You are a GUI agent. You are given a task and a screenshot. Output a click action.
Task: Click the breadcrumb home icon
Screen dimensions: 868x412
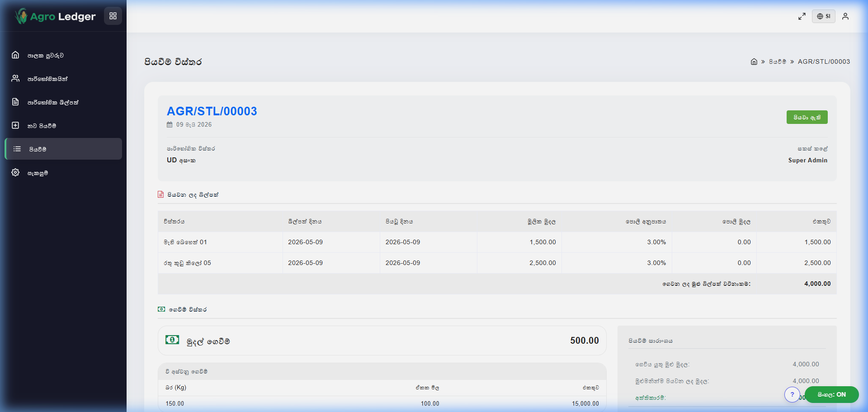(x=754, y=62)
